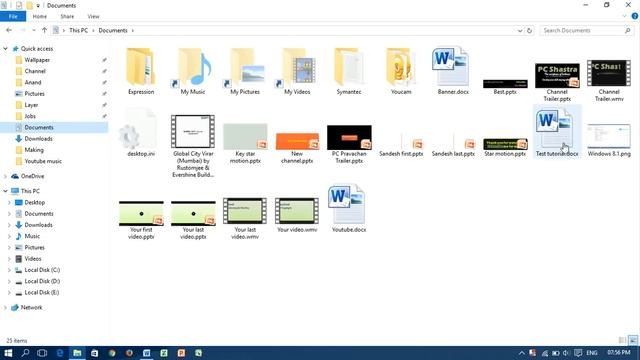Open Channel folder in Quick access
The width and height of the screenshot is (640, 360).
point(35,71)
